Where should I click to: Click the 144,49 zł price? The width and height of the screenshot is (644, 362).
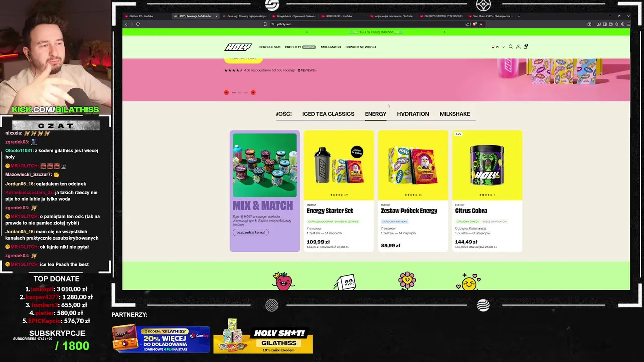(466, 242)
